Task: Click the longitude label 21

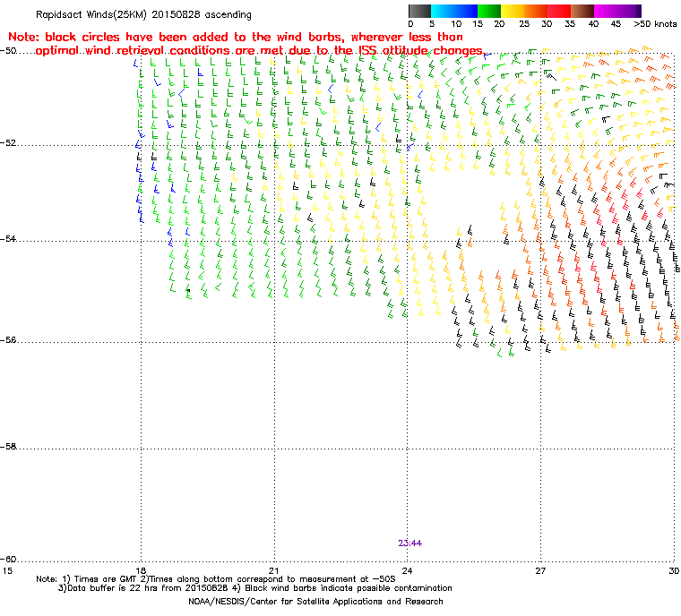Action: click(x=273, y=570)
